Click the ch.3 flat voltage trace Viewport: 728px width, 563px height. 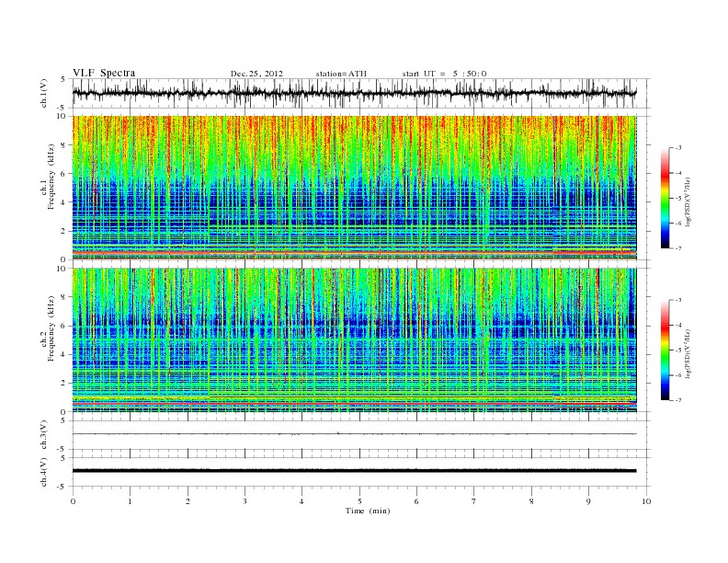[354, 434]
